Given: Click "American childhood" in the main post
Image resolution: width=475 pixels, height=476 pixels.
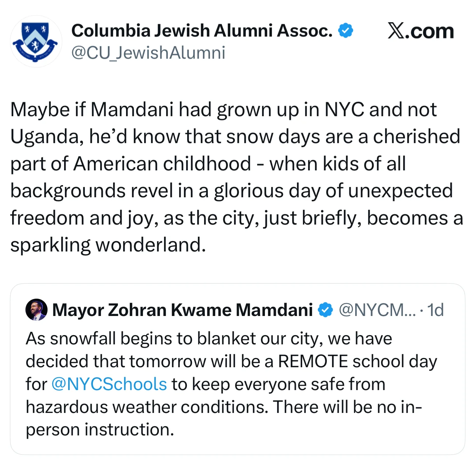Looking at the screenshot, I should pyautogui.click(x=162, y=164).
